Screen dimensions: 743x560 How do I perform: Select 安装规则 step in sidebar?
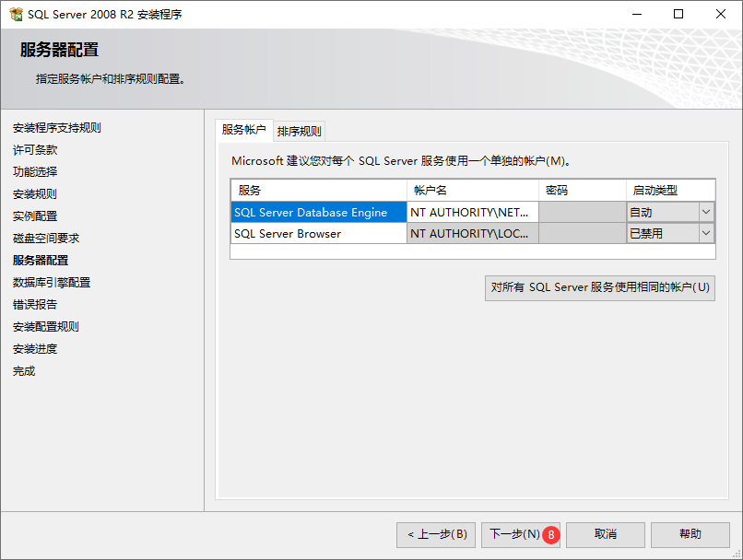(x=35, y=194)
